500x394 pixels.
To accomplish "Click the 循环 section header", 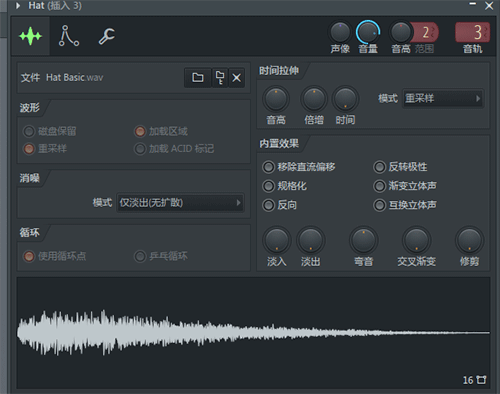I will (30, 232).
